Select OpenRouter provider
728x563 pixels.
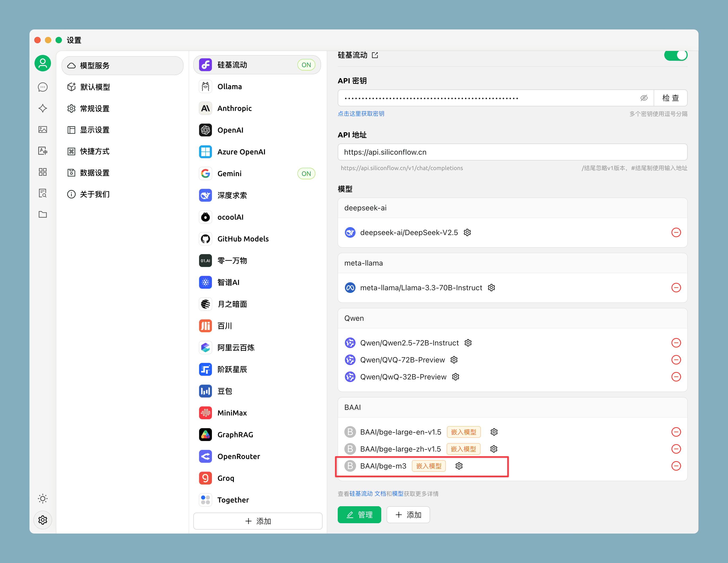(257, 456)
